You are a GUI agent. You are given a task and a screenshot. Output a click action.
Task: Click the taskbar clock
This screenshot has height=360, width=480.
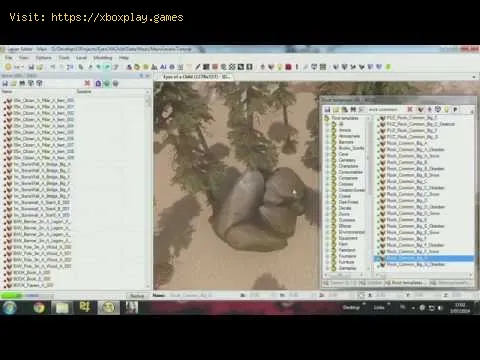coord(460,308)
